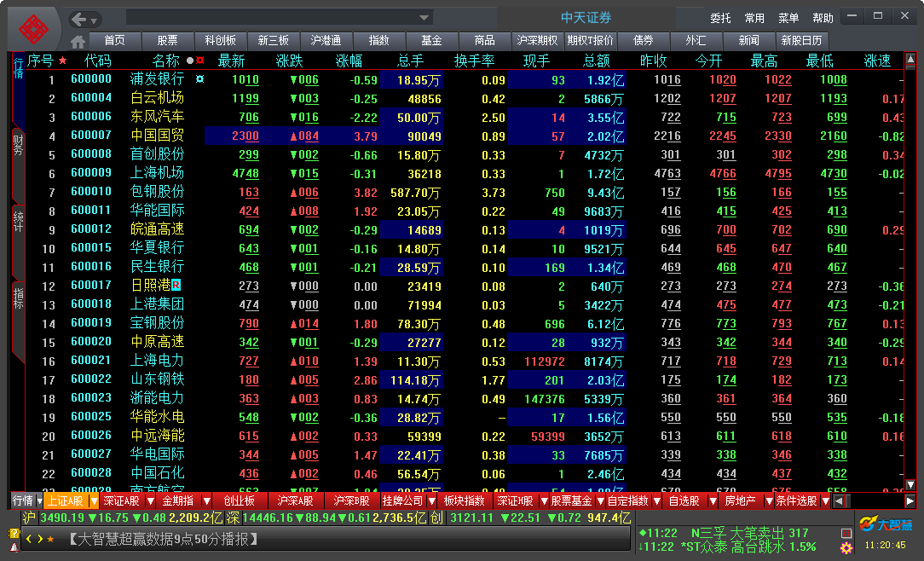Expand the 股票基金 dropdown arrow
The width and height of the screenshot is (924, 561).
pos(600,501)
